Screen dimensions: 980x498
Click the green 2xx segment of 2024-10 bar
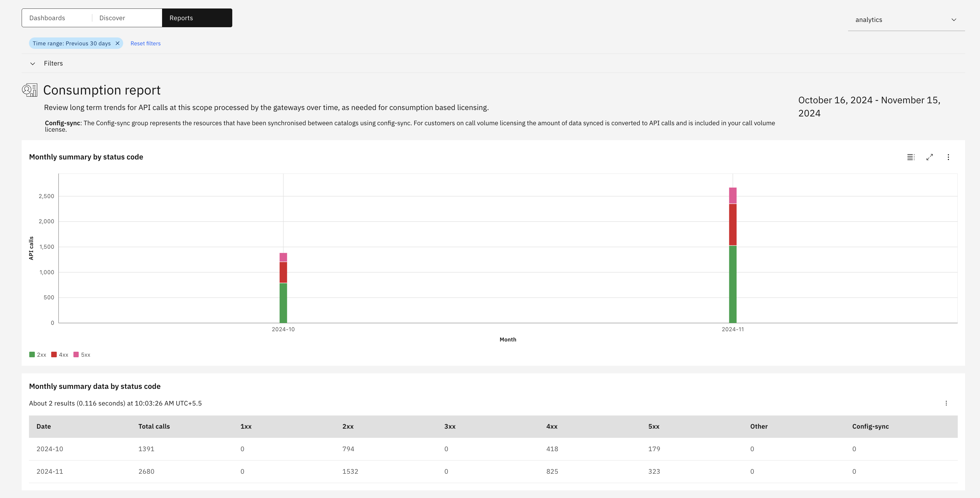283,303
